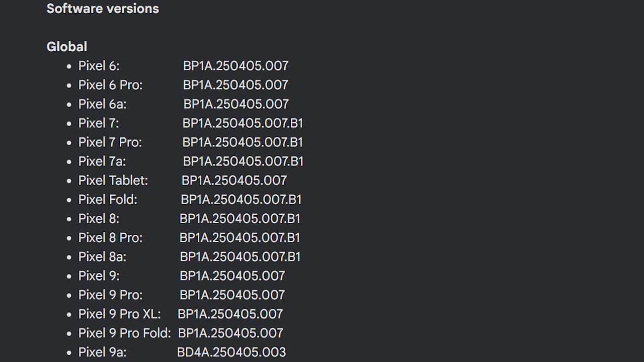
Task: Click the Pixel 8 Pro build number
Action: pos(240,238)
